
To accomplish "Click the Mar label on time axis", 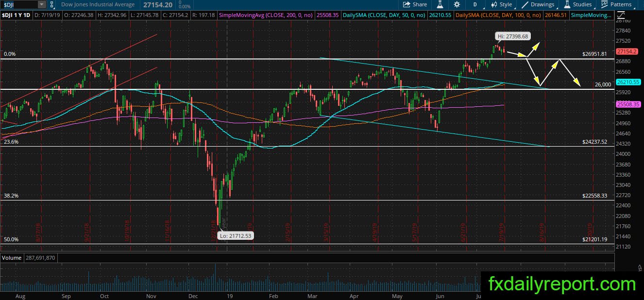I will (x=312, y=296).
